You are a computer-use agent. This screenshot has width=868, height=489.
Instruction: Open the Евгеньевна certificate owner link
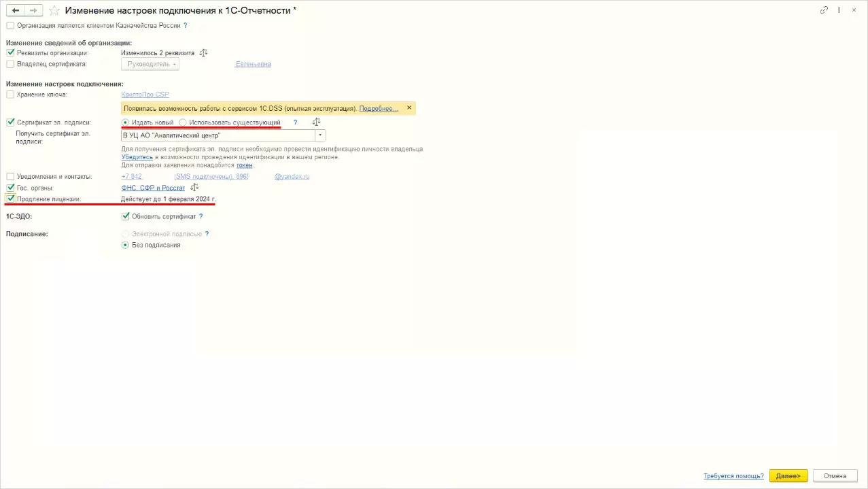[253, 64]
